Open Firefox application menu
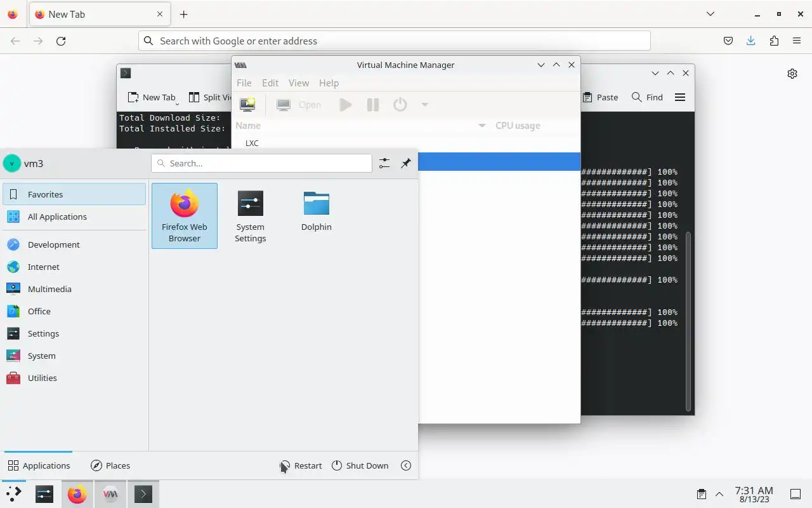This screenshot has height=508, width=812. pos(797,41)
